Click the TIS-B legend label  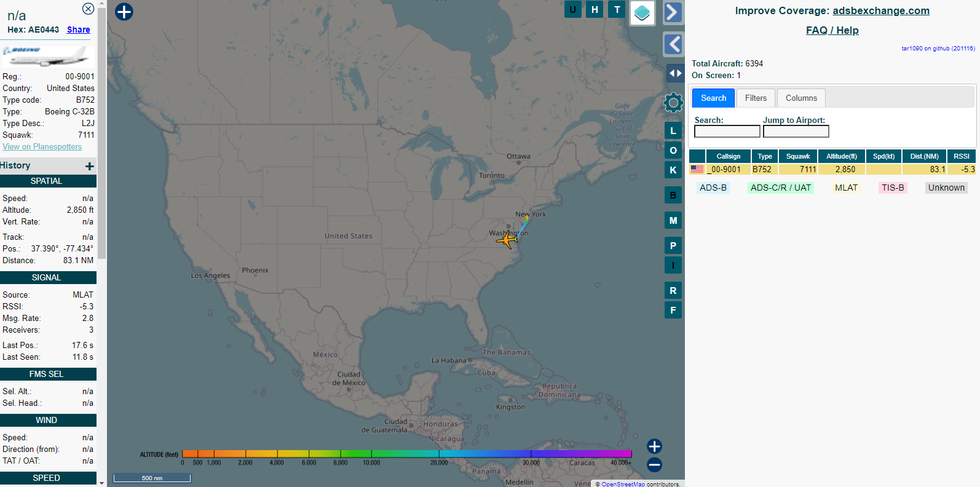coord(893,188)
